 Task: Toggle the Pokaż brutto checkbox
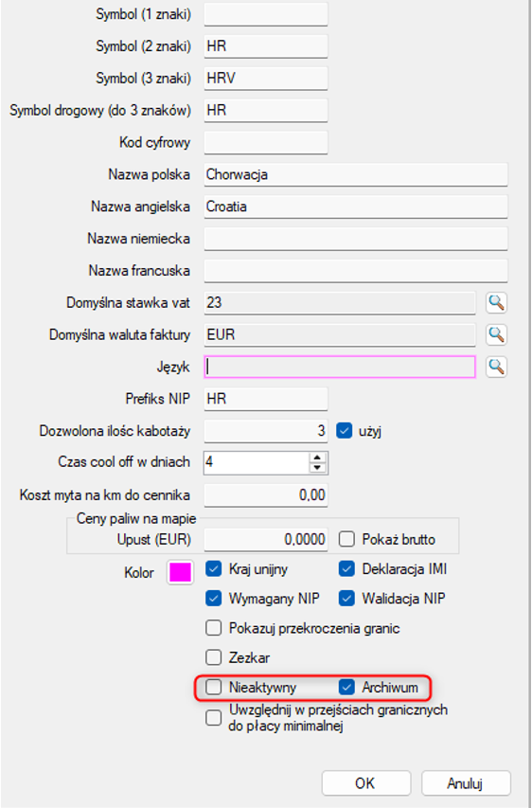coord(346,540)
